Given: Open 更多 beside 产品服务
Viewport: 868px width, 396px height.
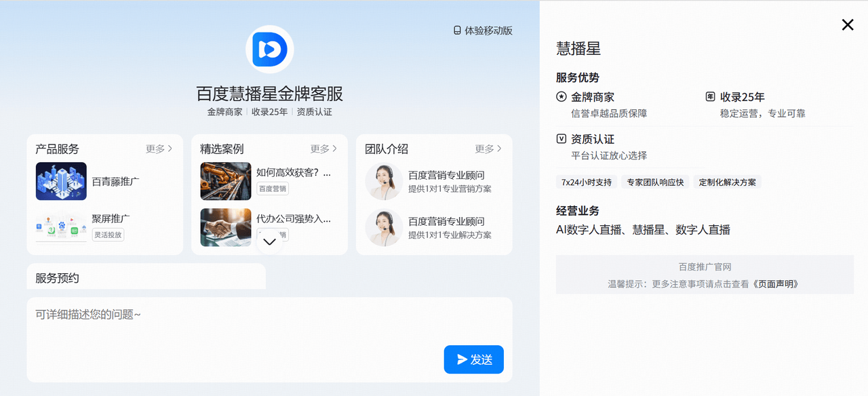Looking at the screenshot, I should 158,148.
